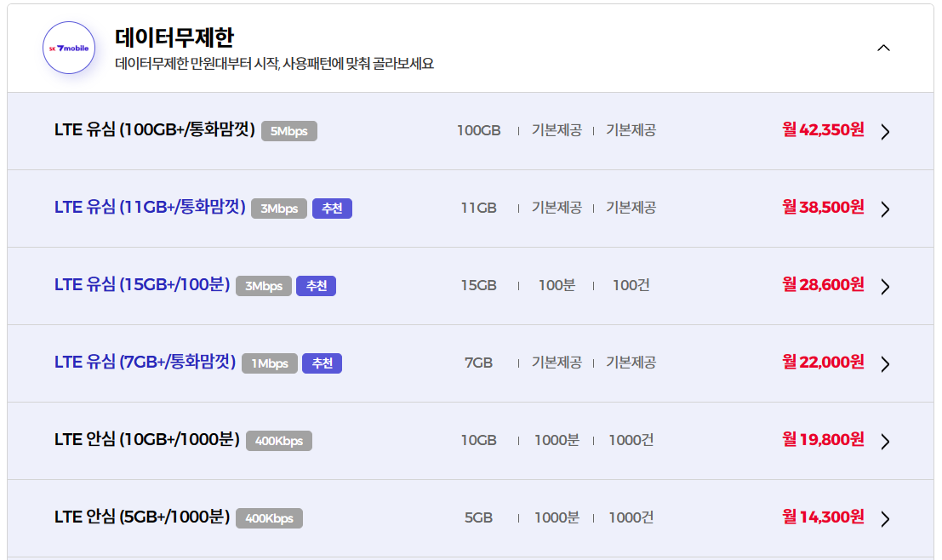Image resolution: width=942 pixels, height=560 pixels.
Task: Collapse the 데이터무제한 section
Action: tap(882, 49)
